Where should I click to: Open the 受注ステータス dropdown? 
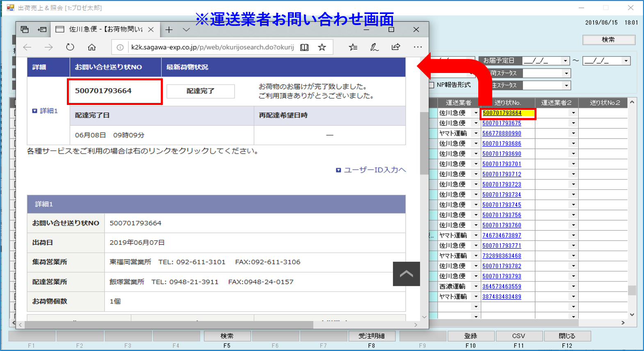pyautogui.click(x=566, y=86)
